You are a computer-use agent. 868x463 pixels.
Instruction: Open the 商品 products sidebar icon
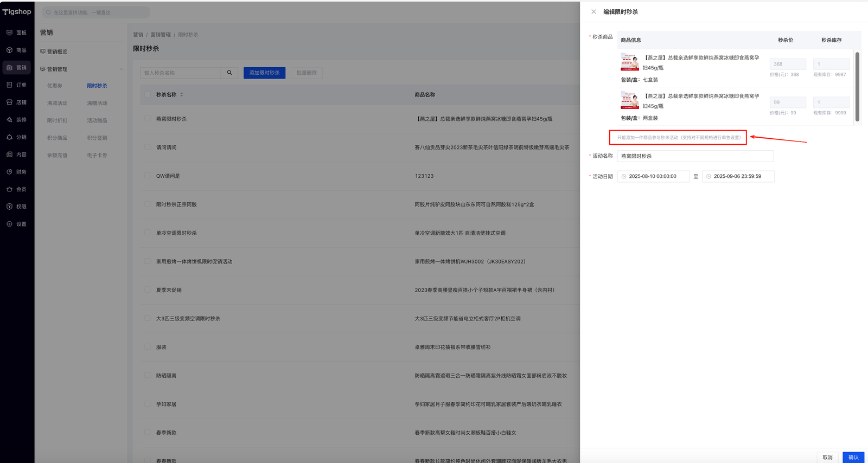10,50
